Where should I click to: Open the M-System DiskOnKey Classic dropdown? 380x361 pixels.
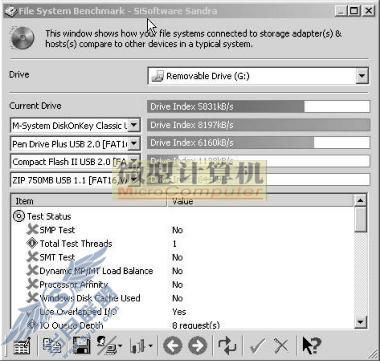[x=133, y=125]
